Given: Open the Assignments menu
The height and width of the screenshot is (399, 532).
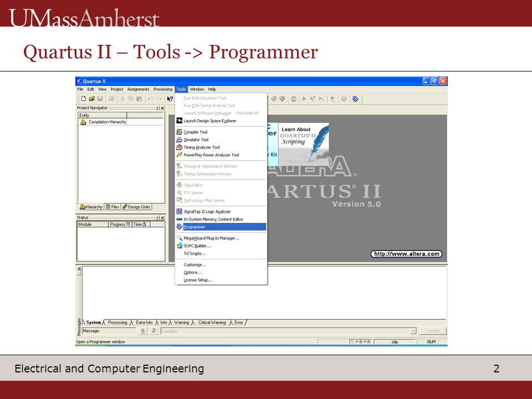Looking at the screenshot, I should coord(138,89).
